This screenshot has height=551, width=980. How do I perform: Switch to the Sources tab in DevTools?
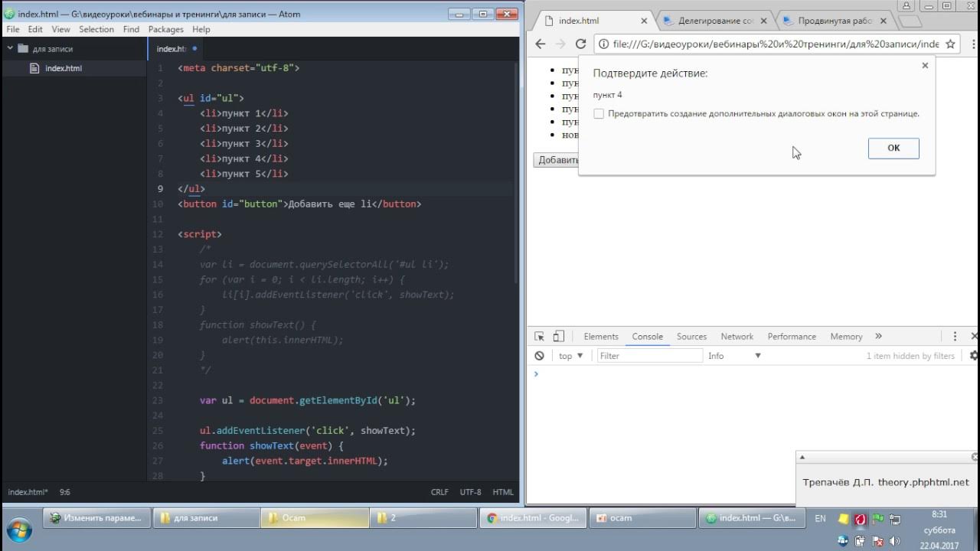(691, 336)
